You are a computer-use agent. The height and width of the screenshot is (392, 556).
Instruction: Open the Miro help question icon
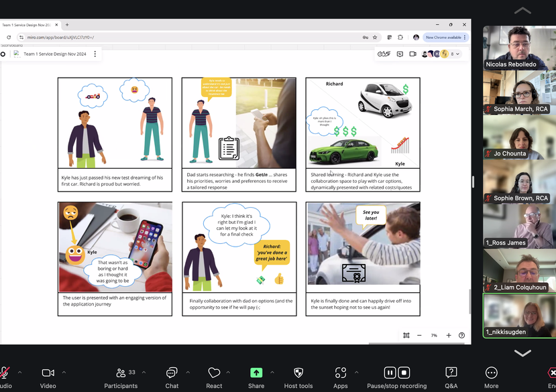pos(461,335)
